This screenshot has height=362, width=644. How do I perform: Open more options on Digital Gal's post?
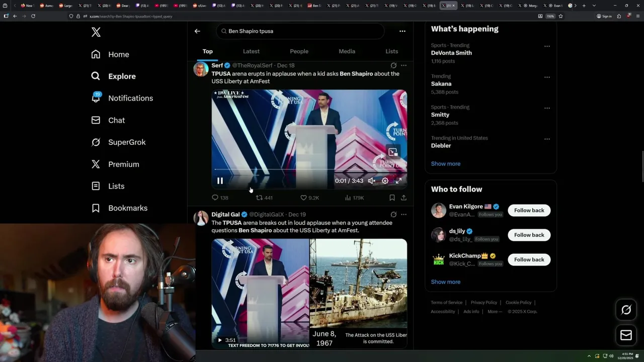coord(404,214)
